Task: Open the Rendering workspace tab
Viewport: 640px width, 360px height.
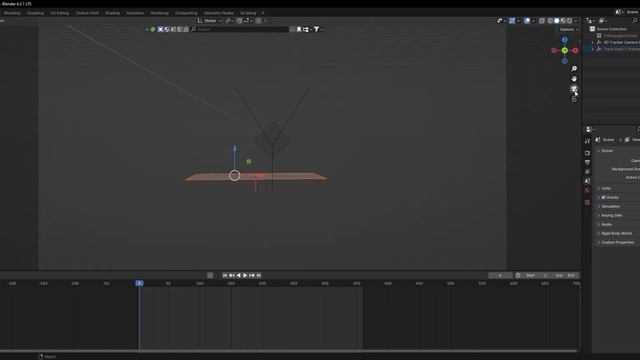Action: (x=160, y=13)
